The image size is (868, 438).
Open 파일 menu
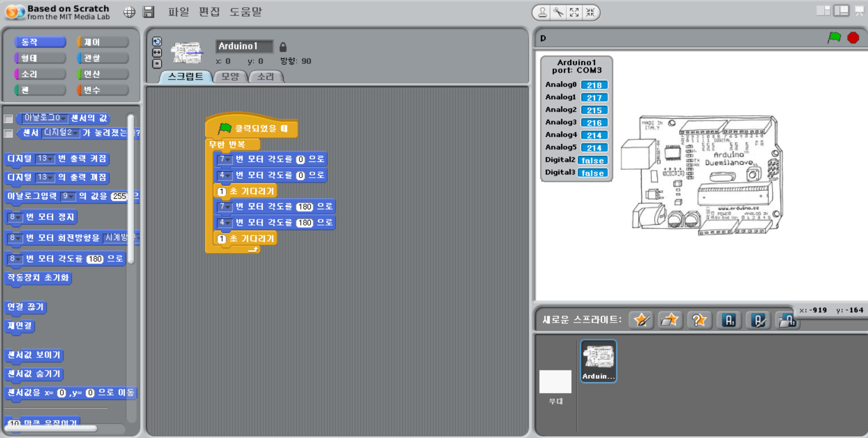(x=179, y=12)
